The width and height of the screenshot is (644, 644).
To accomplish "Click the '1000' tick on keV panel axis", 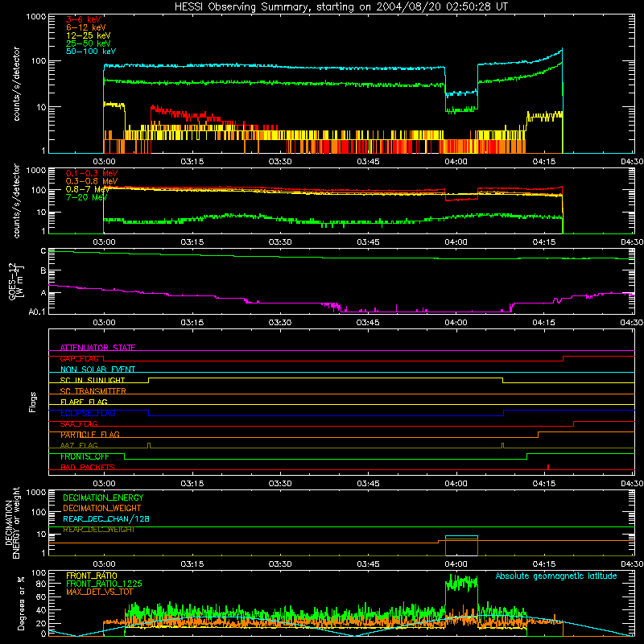I will [x=36, y=17].
